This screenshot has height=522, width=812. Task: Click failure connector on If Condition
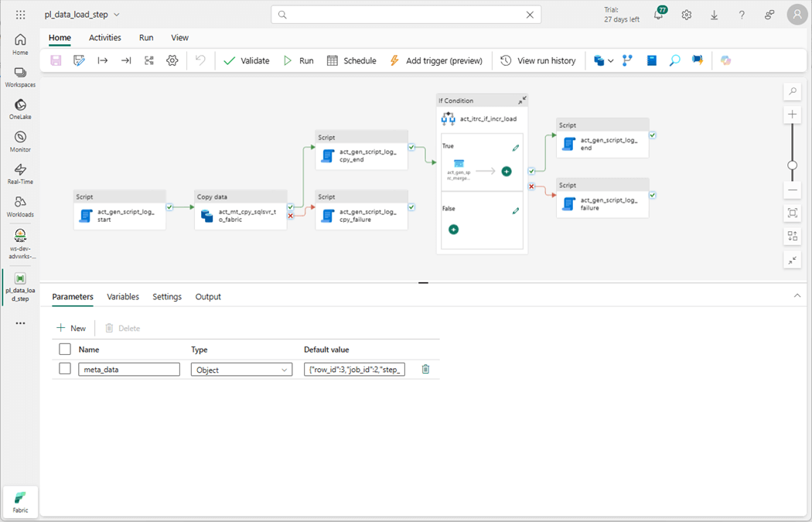(x=531, y=186)
